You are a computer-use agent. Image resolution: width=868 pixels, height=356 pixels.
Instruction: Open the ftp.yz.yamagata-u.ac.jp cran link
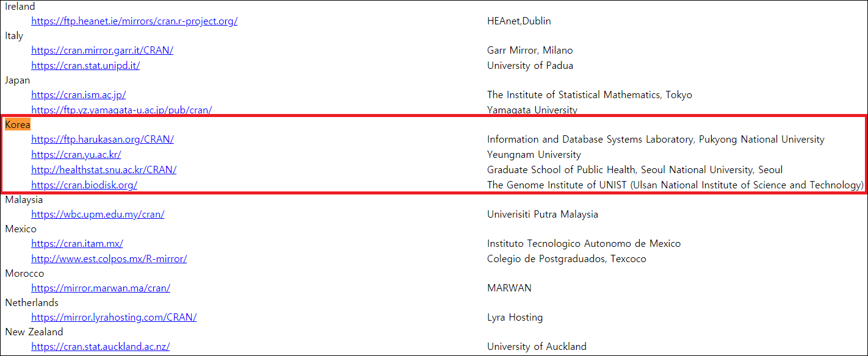tap(121, 110)
